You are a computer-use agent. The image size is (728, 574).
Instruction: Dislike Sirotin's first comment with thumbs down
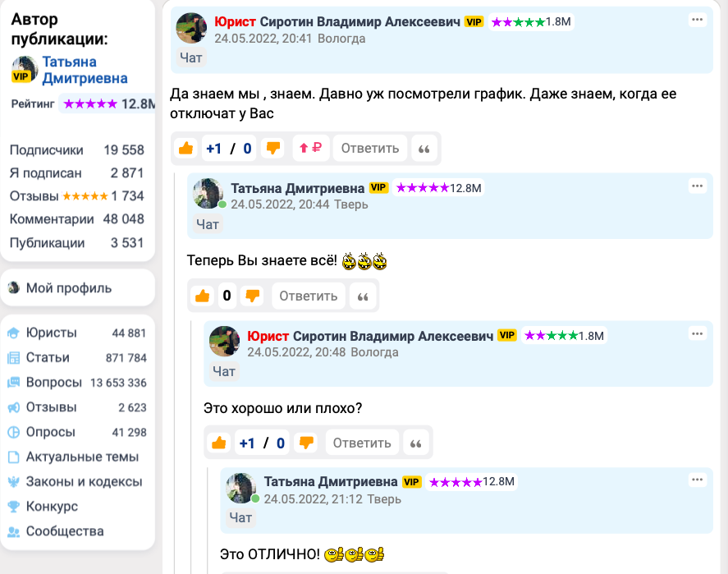point(273,149)
